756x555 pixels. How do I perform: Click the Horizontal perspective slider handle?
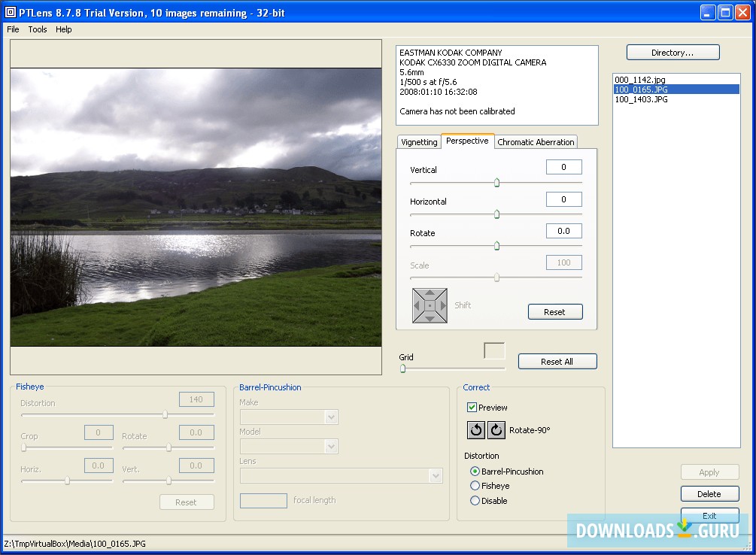tap(496, 214)
